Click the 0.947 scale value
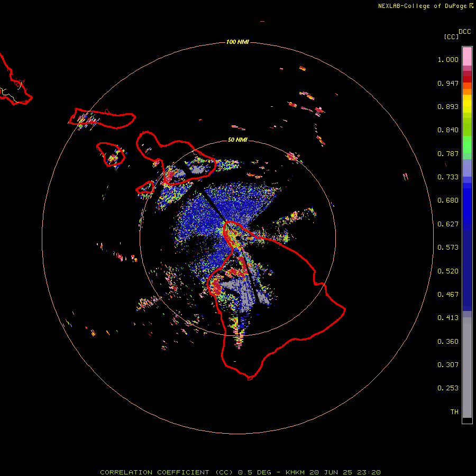 [x=448, y=83]
